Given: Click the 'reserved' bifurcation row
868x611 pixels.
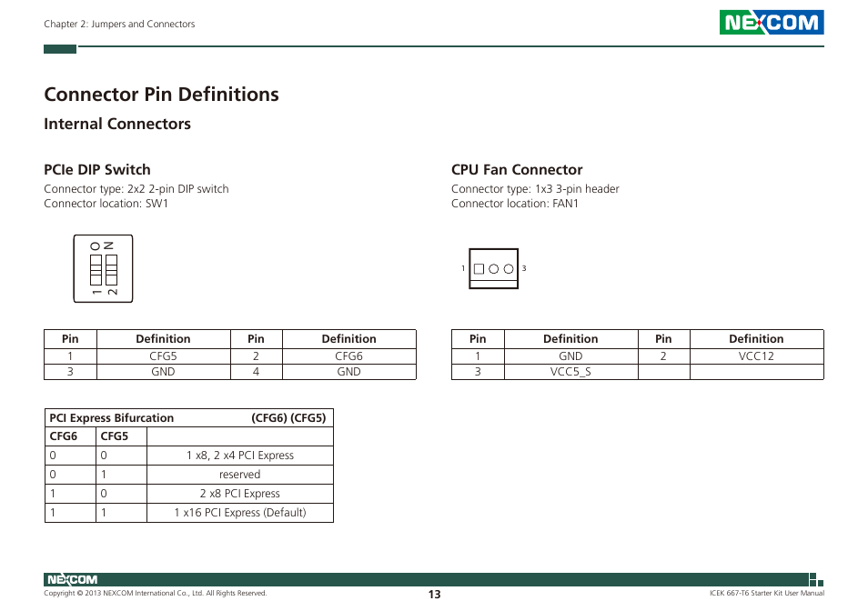Looking at the screenshot, I should [188, 475].
